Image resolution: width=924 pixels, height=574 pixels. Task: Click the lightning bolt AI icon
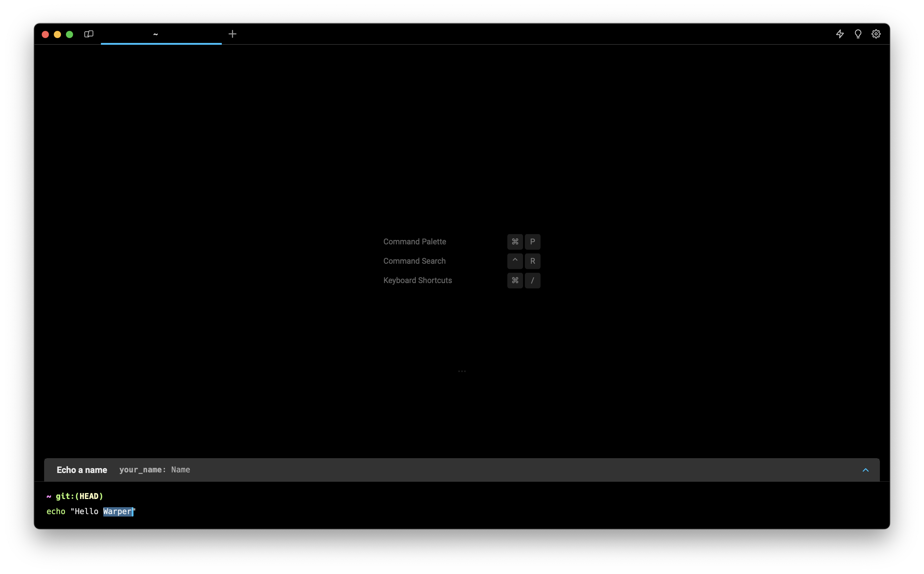point(840,34)
